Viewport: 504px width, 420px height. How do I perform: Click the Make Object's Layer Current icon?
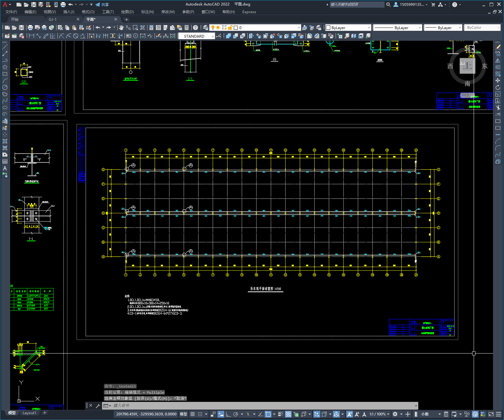point(305,28)
